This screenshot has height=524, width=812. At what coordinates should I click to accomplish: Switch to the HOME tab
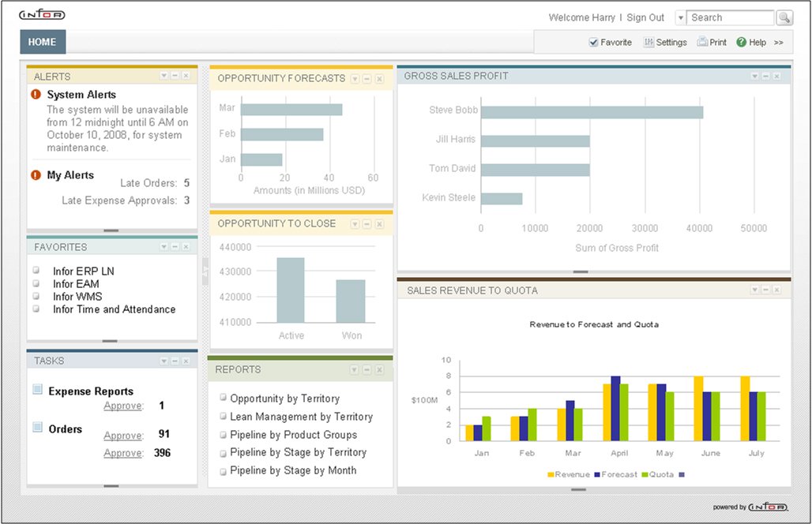pos(43,42)
